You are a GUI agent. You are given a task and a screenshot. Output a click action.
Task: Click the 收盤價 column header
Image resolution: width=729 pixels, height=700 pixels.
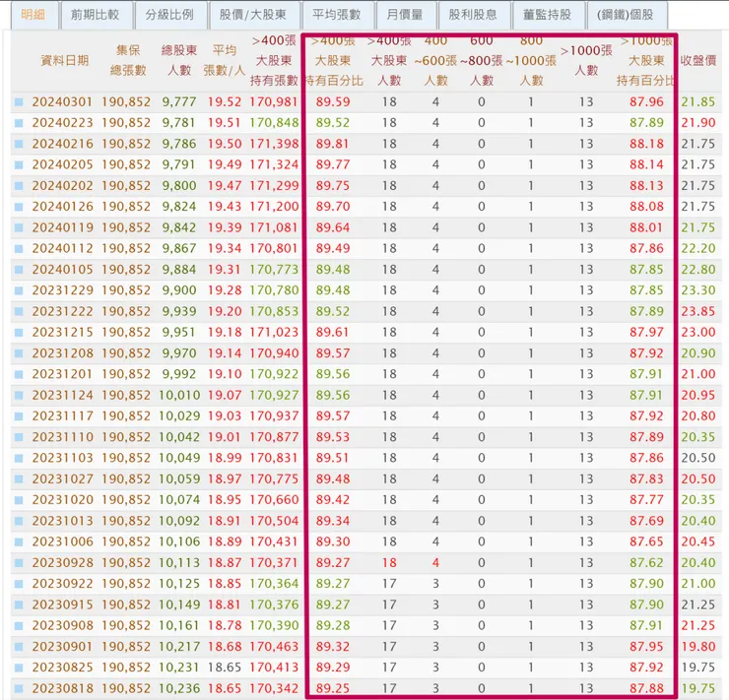pyautogui.click(x=698, y=60)
